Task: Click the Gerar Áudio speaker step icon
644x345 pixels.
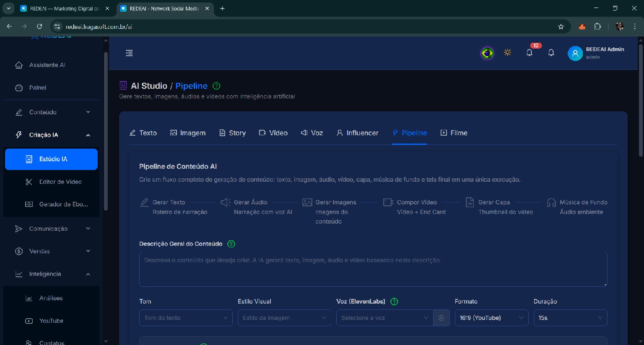Action: tap(226, 203)
